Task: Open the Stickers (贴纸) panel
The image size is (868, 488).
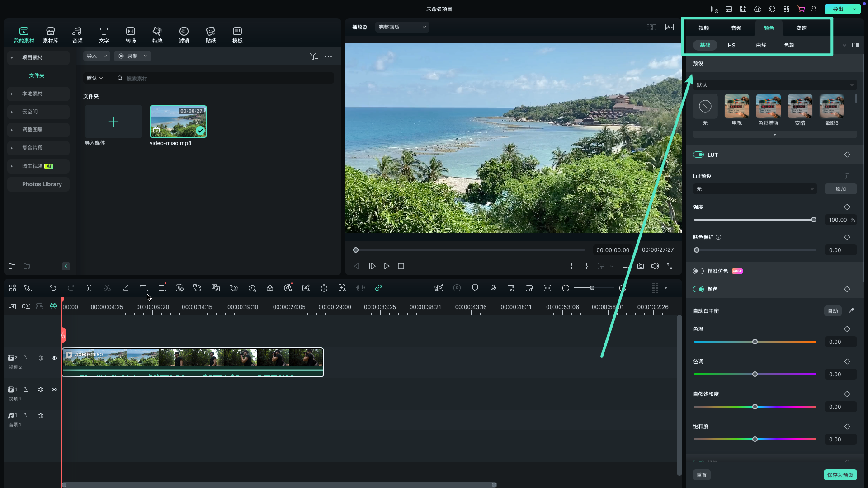Action: tap(210, 35)
